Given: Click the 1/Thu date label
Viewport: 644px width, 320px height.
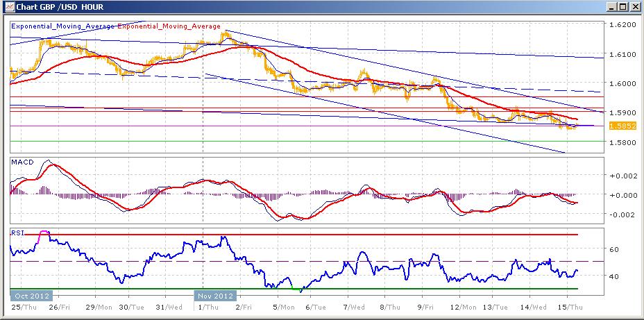Looking at the screenshot, I should (x=207, y=308).
